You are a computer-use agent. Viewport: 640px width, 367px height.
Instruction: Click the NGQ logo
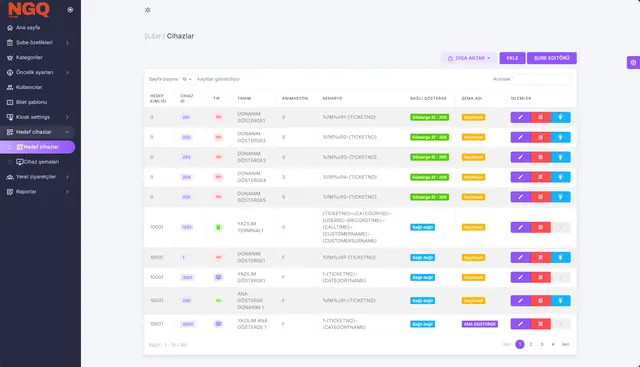coord(29,9)
